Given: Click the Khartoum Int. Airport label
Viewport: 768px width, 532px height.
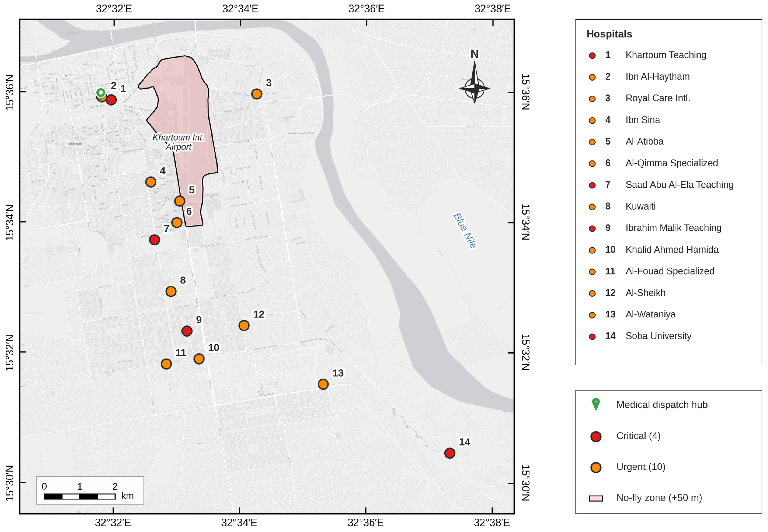Looking at the screenshot, I should pos(178,142).
